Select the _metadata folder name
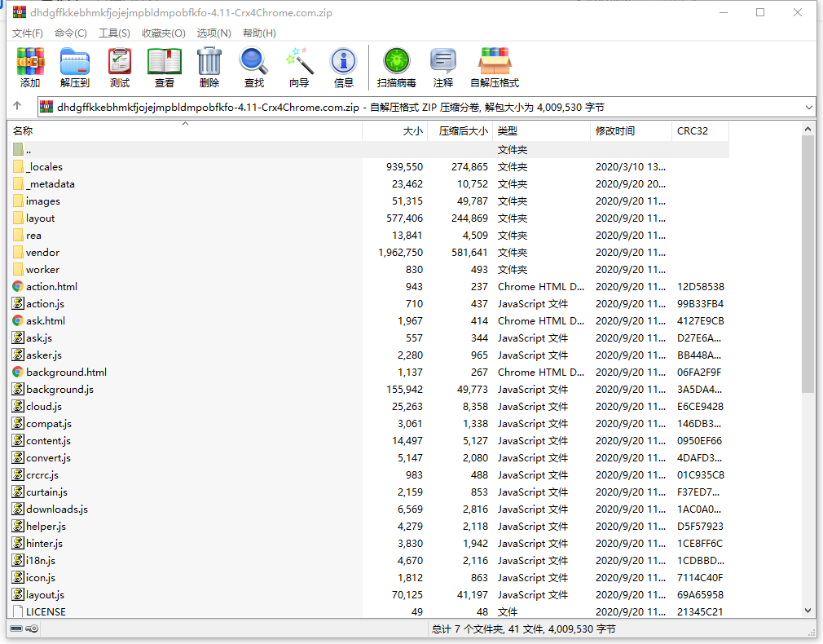This screenshot has width=823, height=644. [51, 184]
